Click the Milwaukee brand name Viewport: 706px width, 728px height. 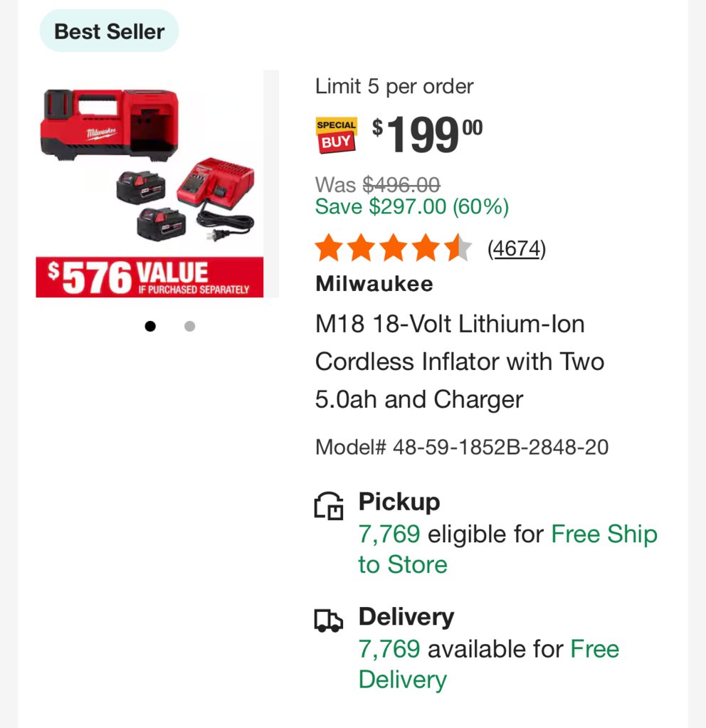(x=374, y=284)
